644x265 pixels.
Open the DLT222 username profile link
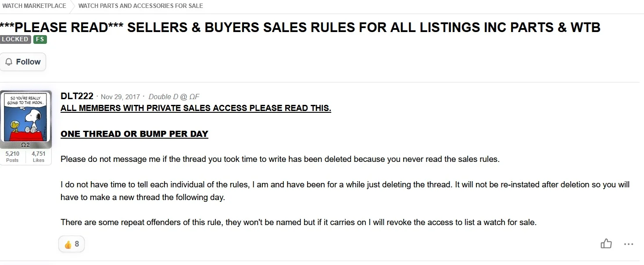pyautogui.click(x=77, y=97)
